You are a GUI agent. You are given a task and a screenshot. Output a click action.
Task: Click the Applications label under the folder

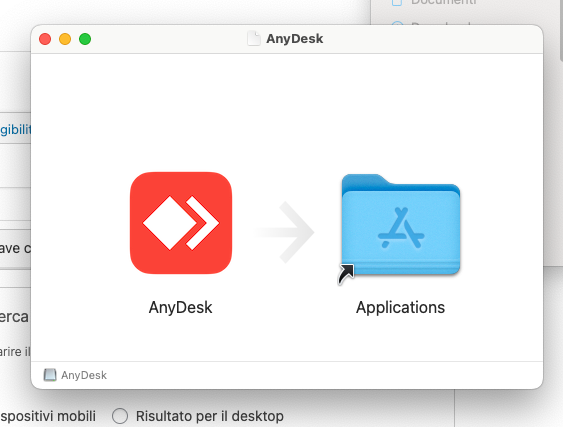click(400, 308)
